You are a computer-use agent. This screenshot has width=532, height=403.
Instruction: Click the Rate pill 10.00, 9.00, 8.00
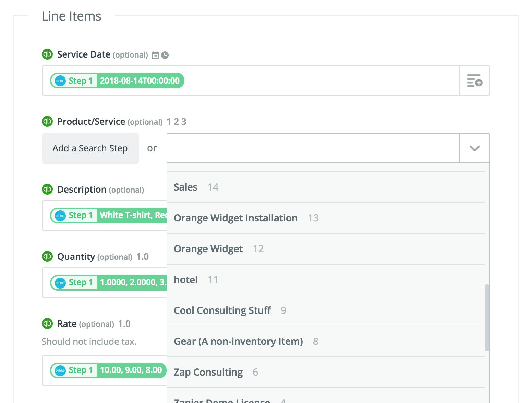(x=108, y=370)
